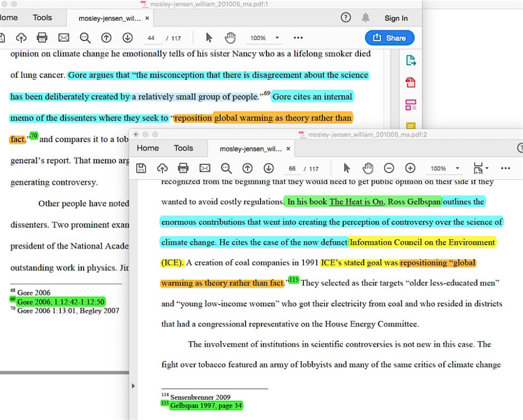Click the page number field showing 66
Viewport: 523px width, 420px height.
[x=292, y=169]
